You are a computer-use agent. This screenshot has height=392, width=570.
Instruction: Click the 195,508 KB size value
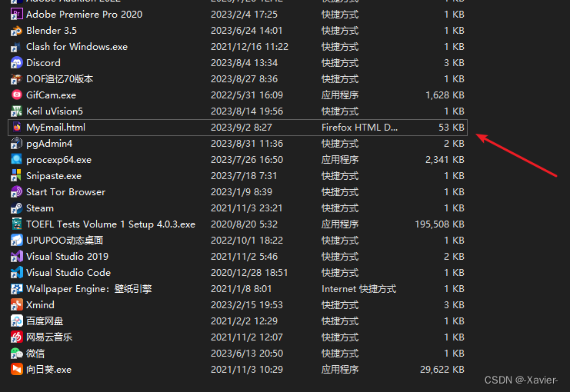[439, 224]
